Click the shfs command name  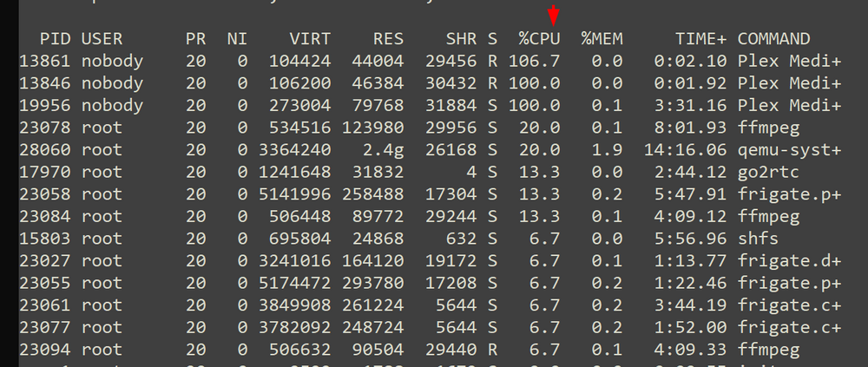pos(758,239)
